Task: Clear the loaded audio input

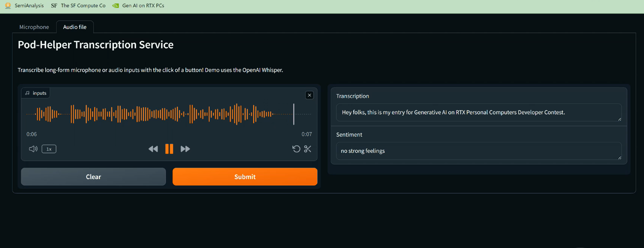Action: coord(93,177)
